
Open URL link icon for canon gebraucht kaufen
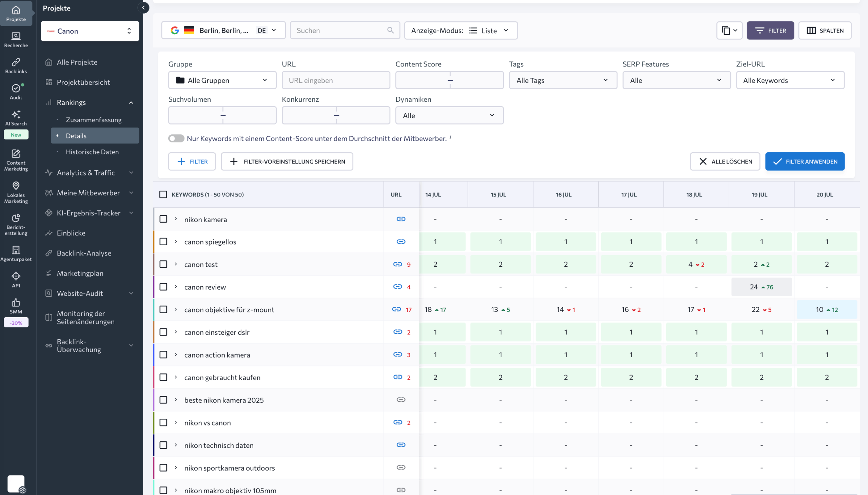397,377
